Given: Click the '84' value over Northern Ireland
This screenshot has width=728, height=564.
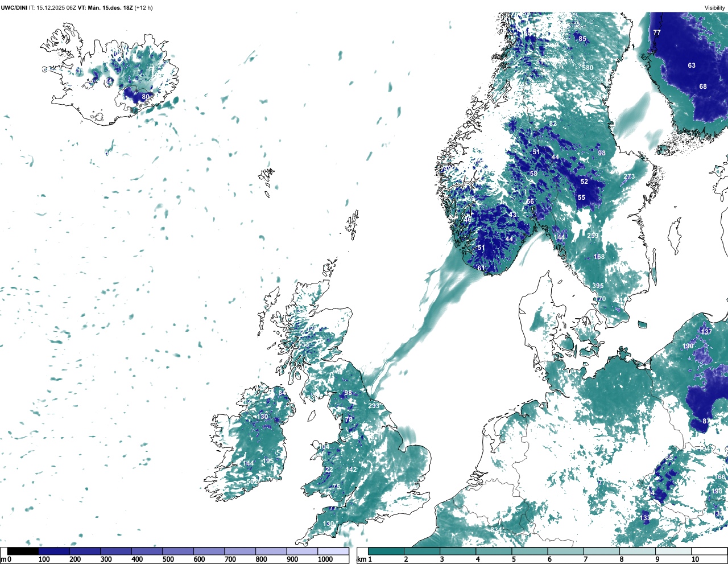Looking at the screenshot, I should tap(282, 393).
